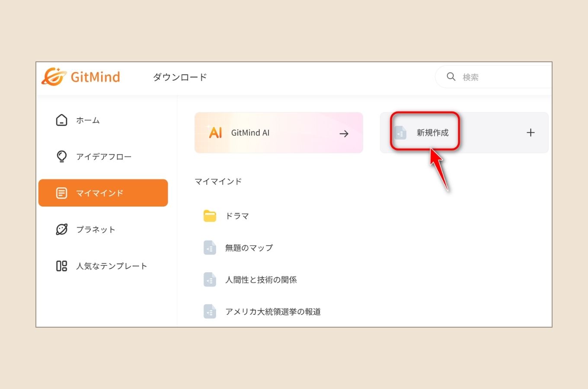Click the 新規作成 file icon
588x389 pixels.
pyautogui.click(x=400, y=133)
